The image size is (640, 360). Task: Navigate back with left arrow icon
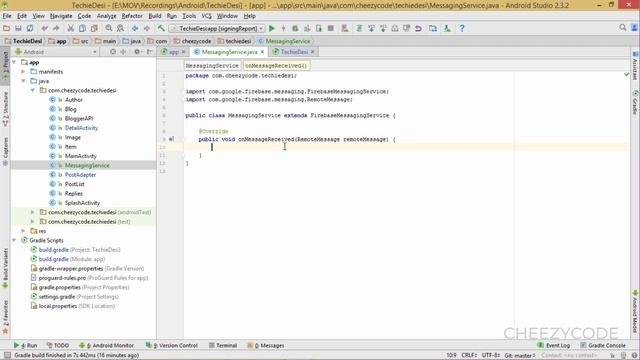click(135, 28)
